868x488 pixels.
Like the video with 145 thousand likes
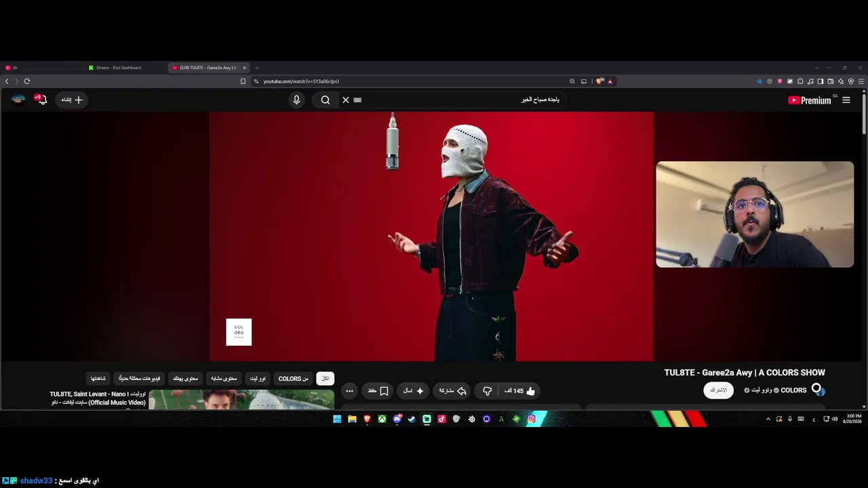point(519,391)
